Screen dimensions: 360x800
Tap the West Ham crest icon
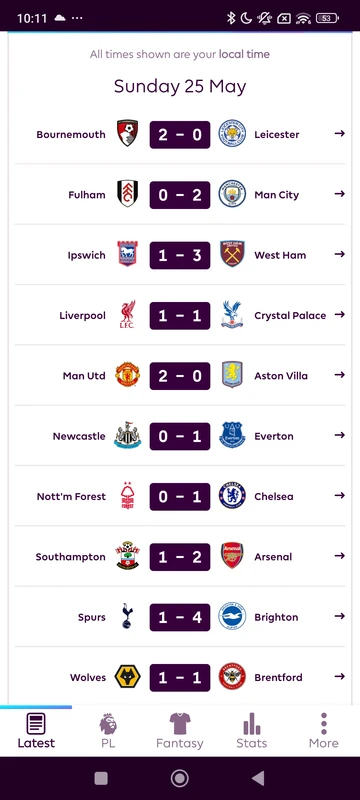[x=232, y=254]
